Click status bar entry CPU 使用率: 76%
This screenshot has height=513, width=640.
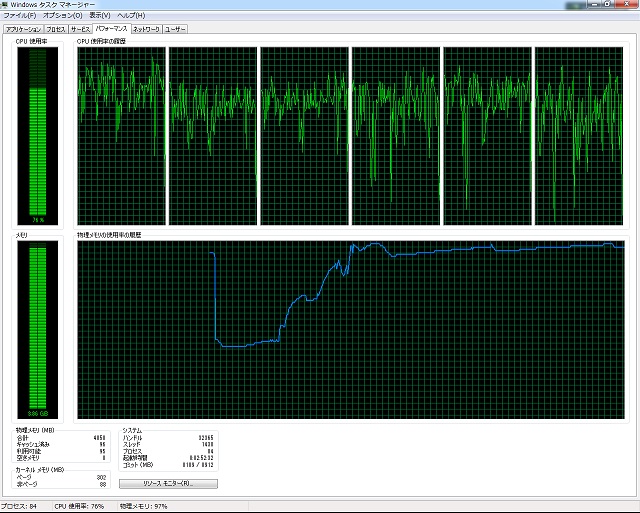pos(79,506)
